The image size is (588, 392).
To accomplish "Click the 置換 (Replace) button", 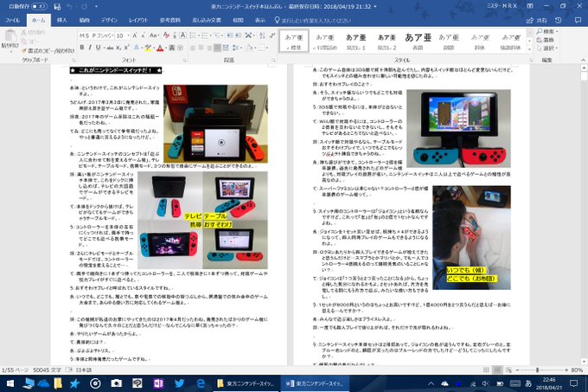I will (546, 40).
